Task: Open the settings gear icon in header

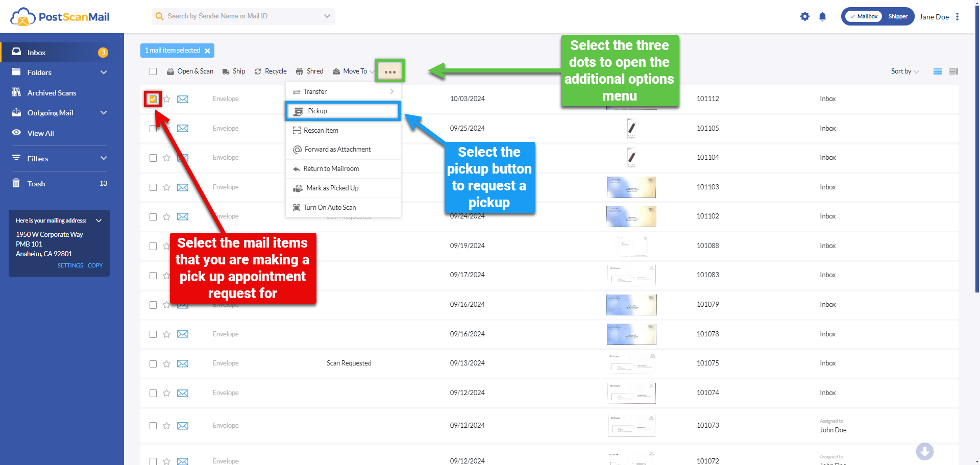Action: (805, 16)
